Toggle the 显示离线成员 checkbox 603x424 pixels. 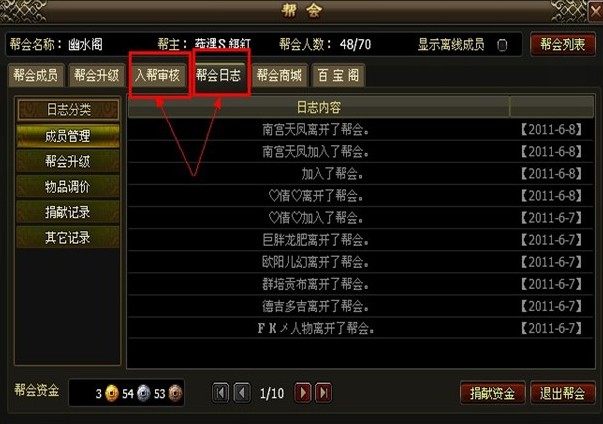(502, 45)
